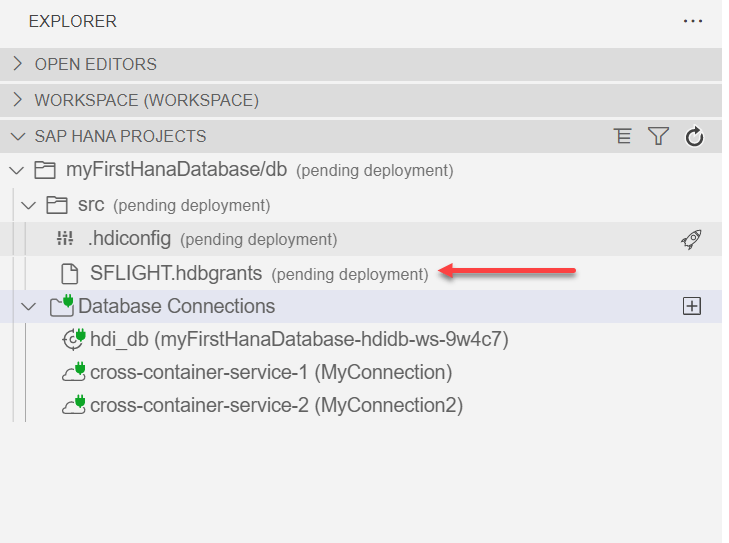Viewport: 729px width, 543px height.
Task: Deploy .hdiconfig with the rocket icon
Action: tap(691, 239)
